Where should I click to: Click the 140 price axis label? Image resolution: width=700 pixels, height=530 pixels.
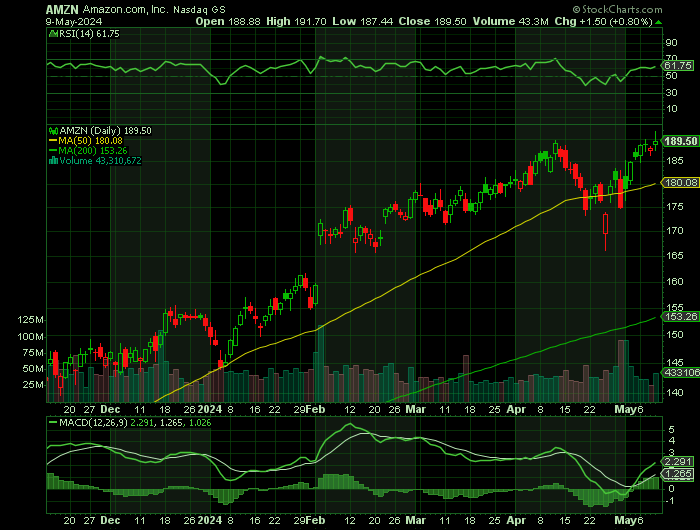(x=674, y=392)
